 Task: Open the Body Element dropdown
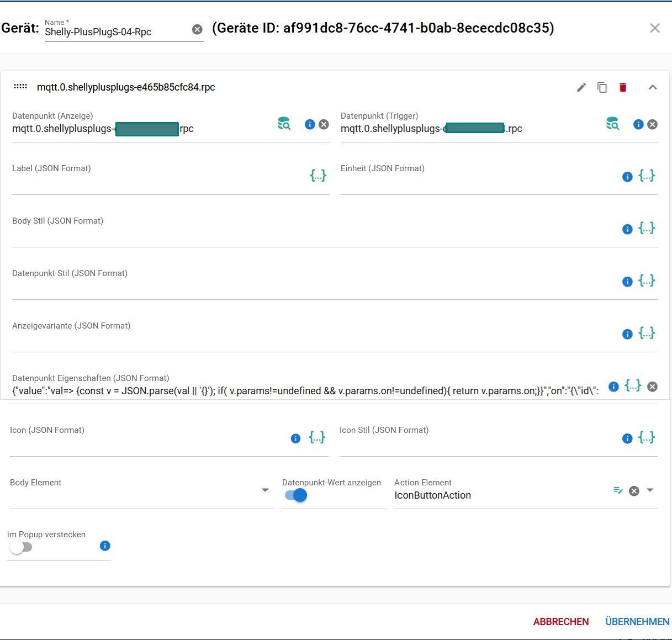click(265, 490)
